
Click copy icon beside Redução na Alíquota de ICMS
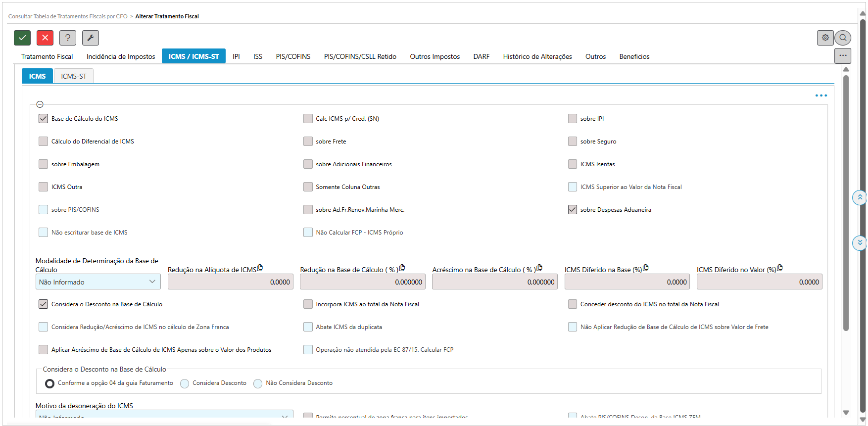(x=260, y=268)
